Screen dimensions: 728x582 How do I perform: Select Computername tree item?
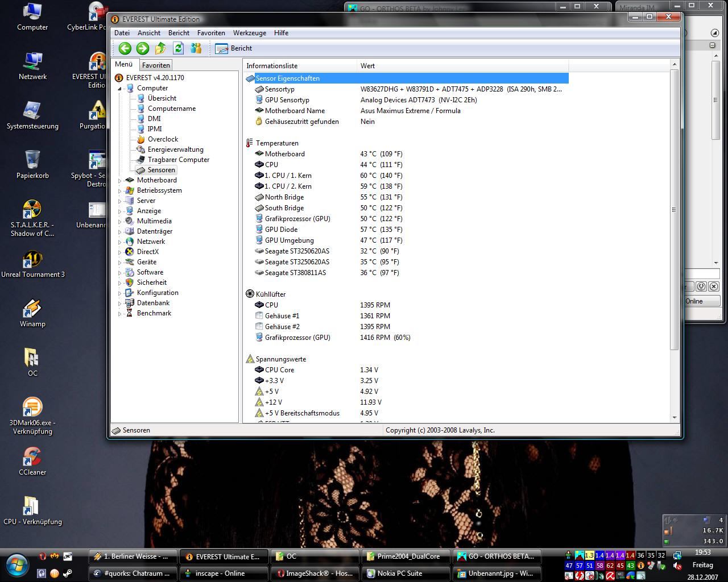[171, 109]
